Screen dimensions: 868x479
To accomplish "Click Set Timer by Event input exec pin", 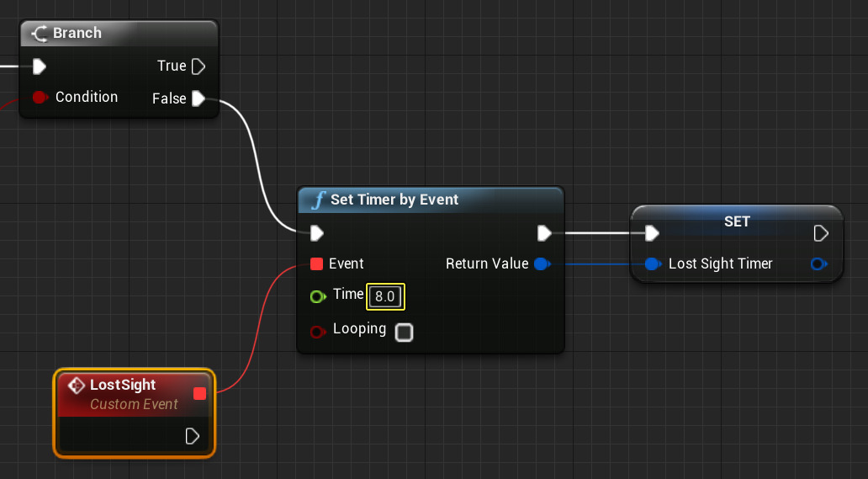I will pos(316,233).
